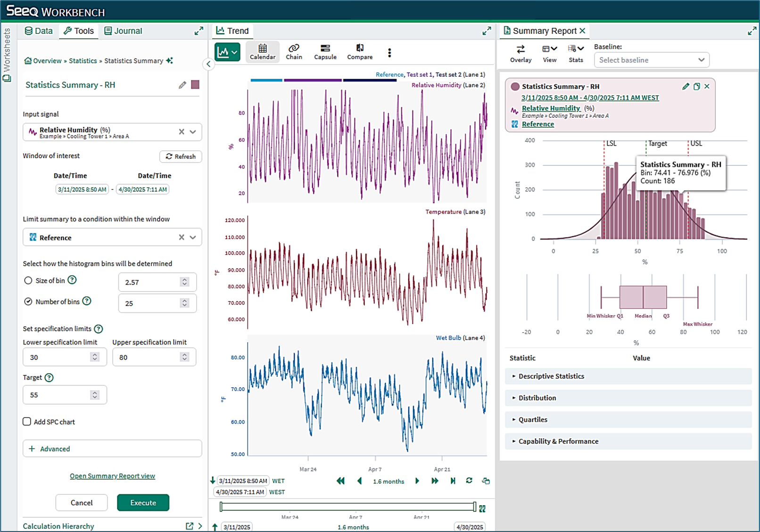Open the Compare view icon
This screenshot has height=532, width=760.
point(360,51)
